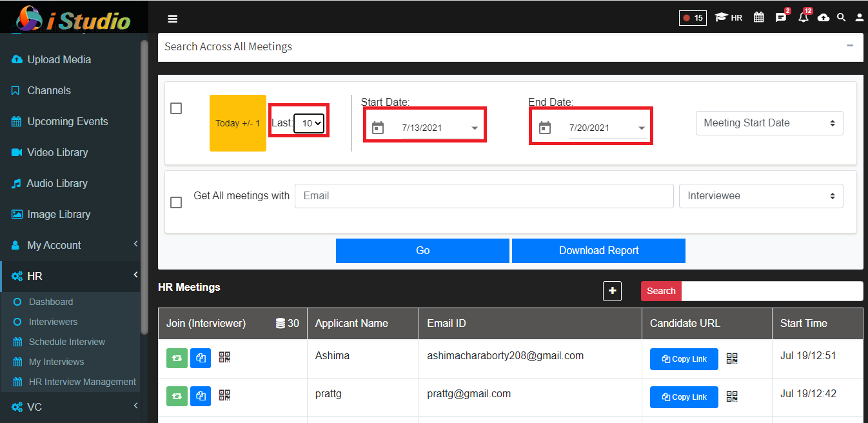Open chat messages icon with badge 2

coord(781,17)
